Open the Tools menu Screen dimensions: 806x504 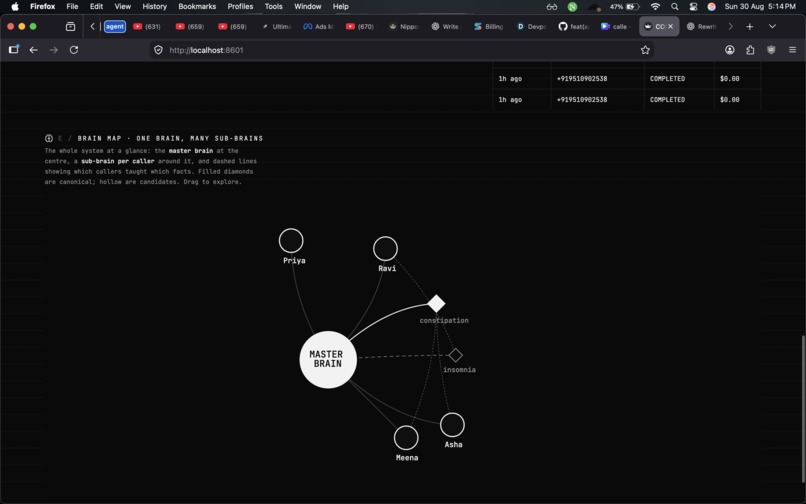[x=273, y=7]
